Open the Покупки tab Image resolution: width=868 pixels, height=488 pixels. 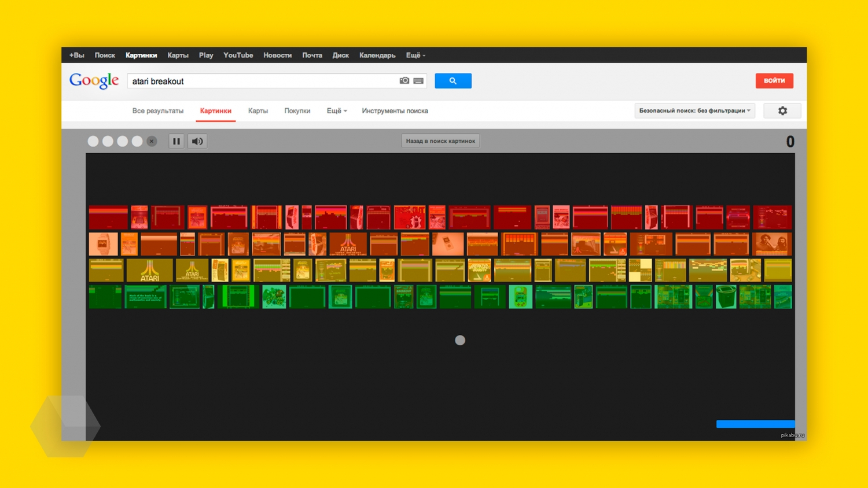coord(297,110)
